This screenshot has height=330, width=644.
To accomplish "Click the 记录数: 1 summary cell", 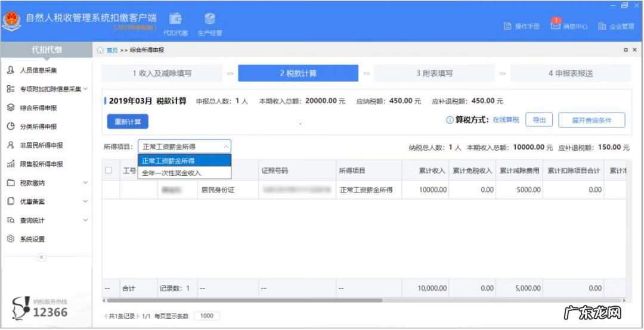I will [x=178, y=288].
